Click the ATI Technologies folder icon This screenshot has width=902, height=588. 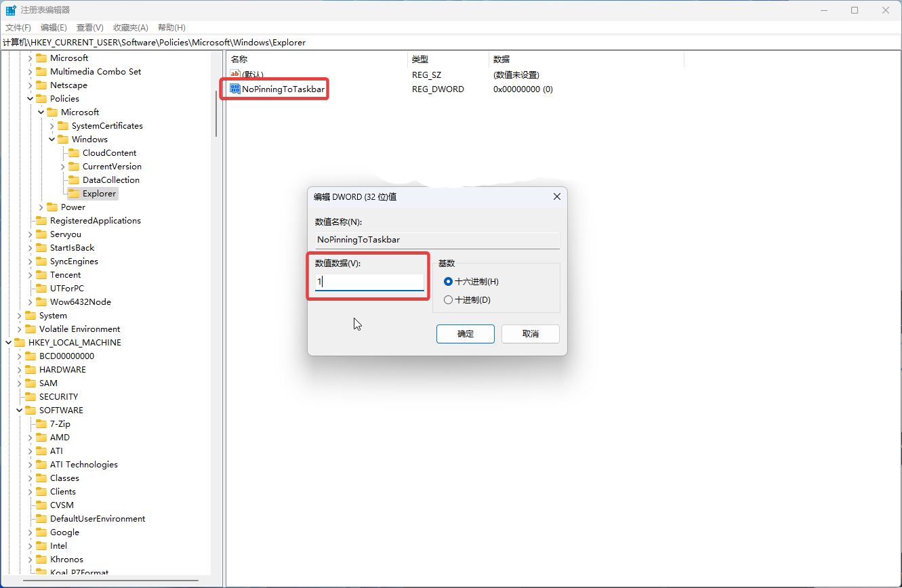pyautogui.click(x=41, y=464)
